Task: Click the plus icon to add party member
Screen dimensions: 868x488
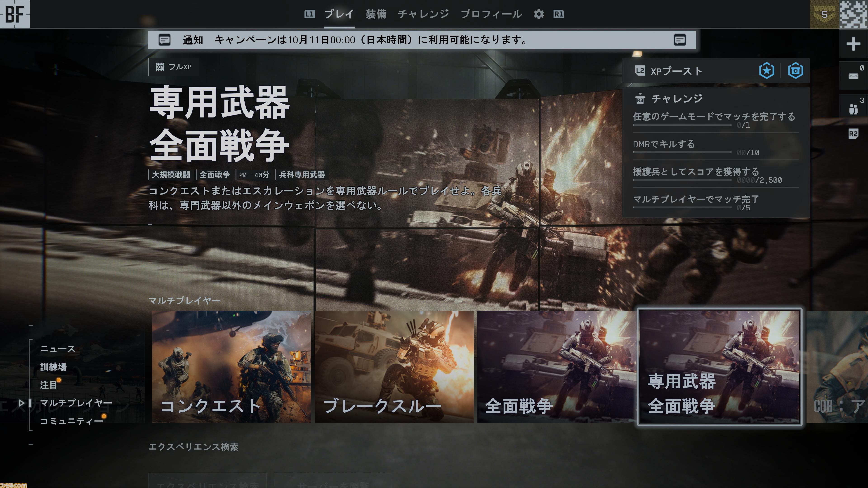Action: click(853, 44)
